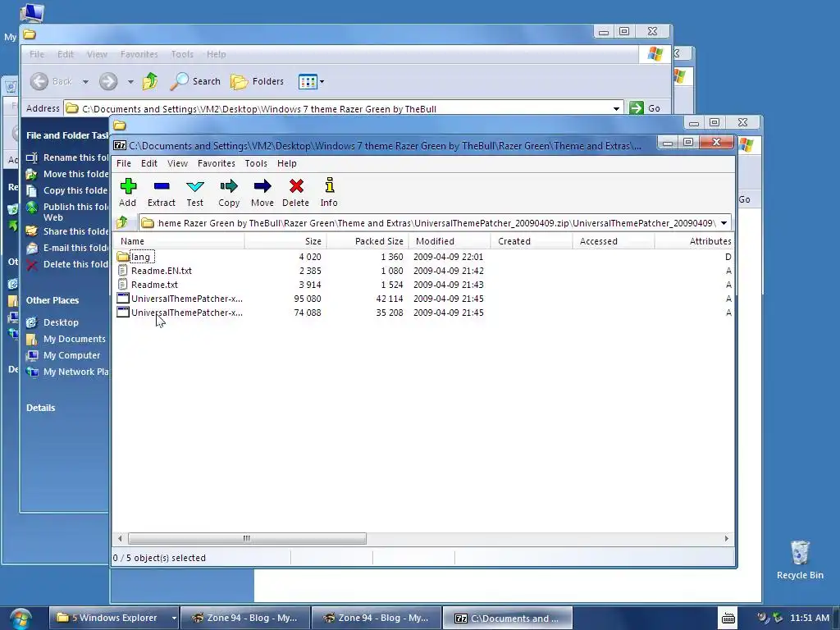This screenshot has height=630, width=840.
Task: Select the Recycle Bin desktop icon
Action: tap(800, 559)
